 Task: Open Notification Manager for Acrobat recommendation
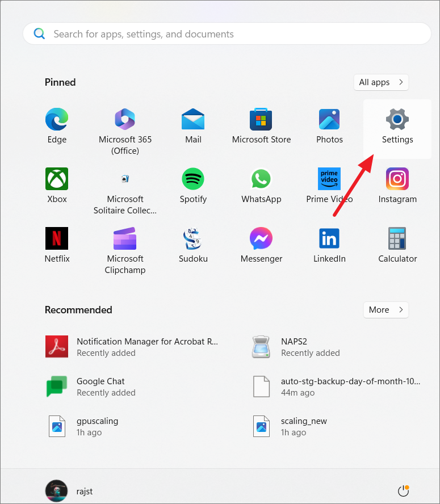pos(132,347)
